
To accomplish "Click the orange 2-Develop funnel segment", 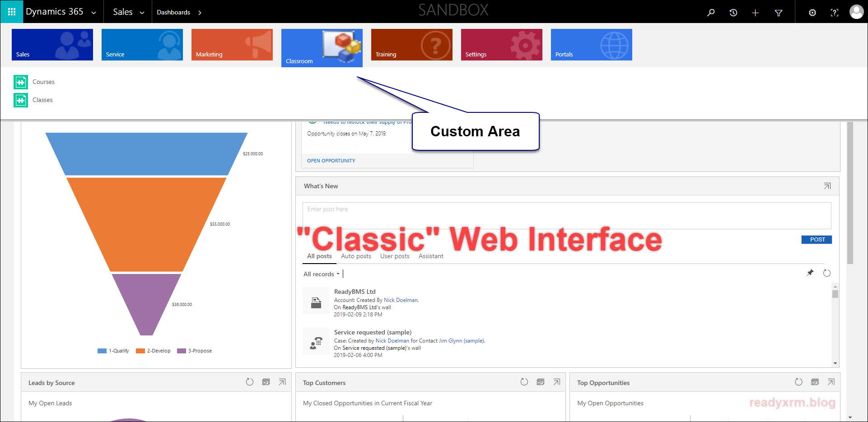I will (146, 224).
